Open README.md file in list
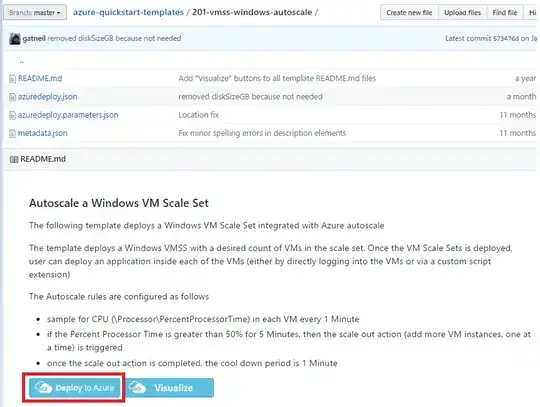The height and width of the screenshot is (407, 540). [x=40, y=79]
